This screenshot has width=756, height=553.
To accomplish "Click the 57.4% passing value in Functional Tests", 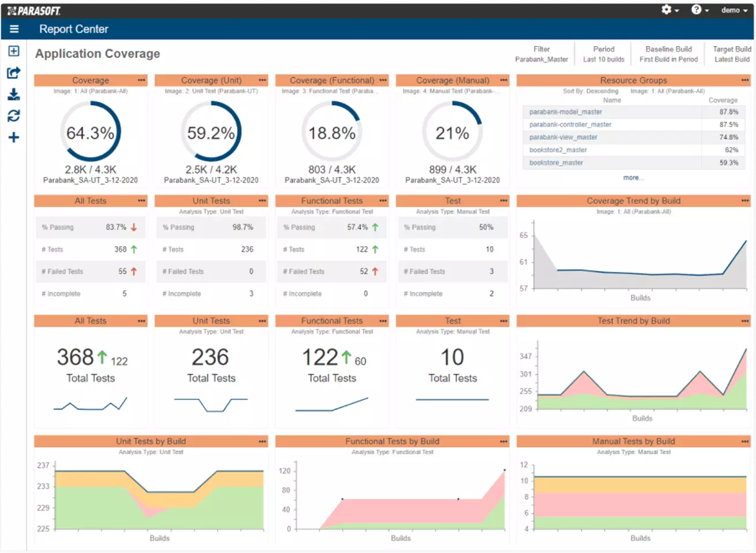I will (x=357, y=227).
